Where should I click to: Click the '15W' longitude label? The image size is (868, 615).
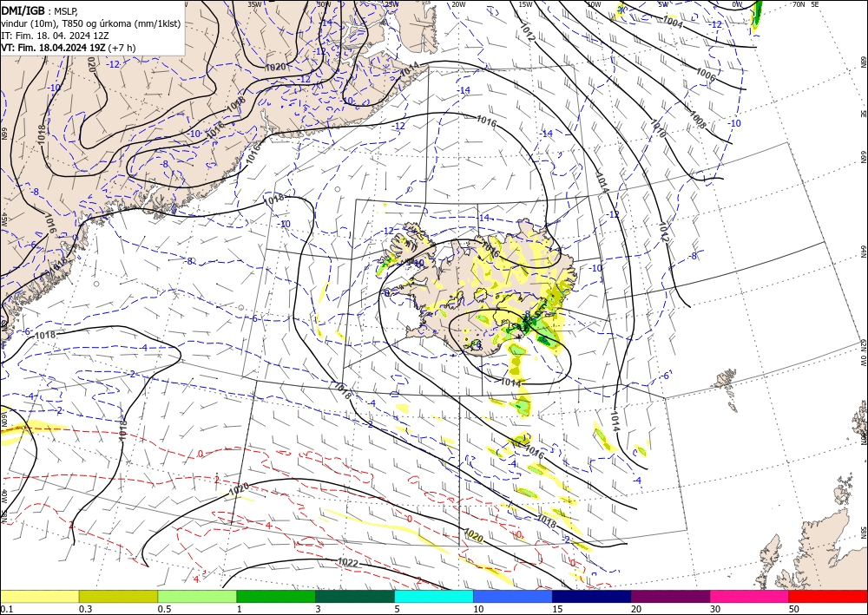coord(526,4)
